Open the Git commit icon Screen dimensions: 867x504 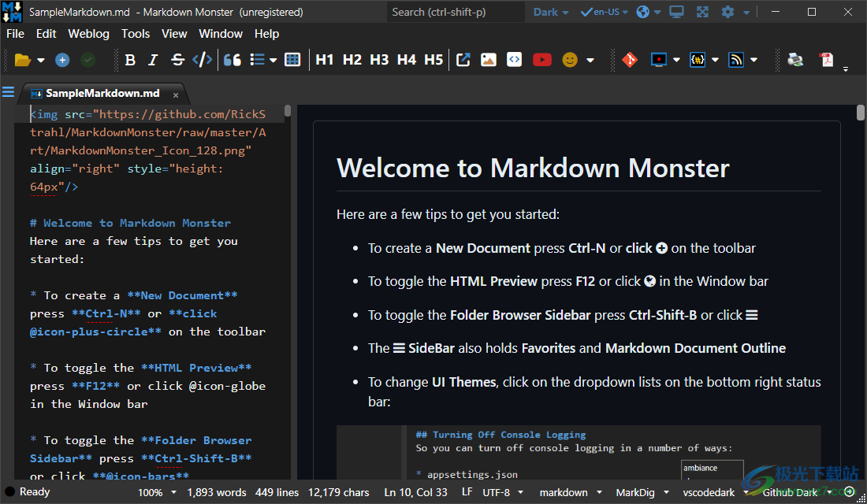pos(630,60)
